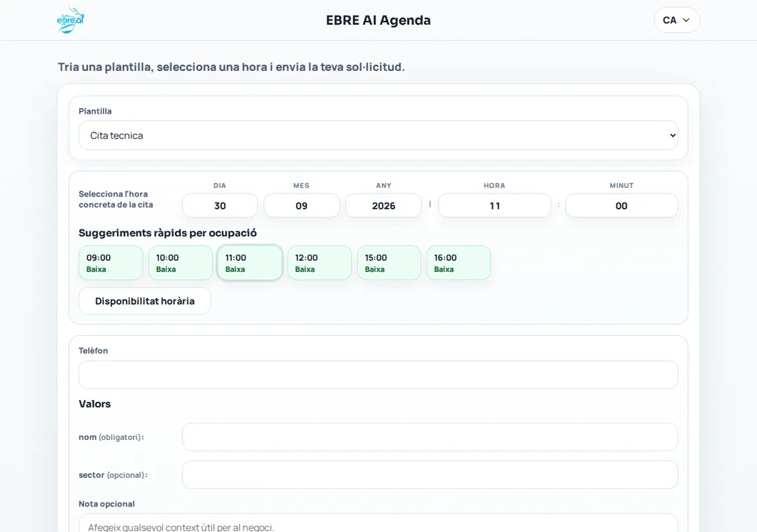Select the MES field showing 09
The image size is (757, 532).
[301, 206]
